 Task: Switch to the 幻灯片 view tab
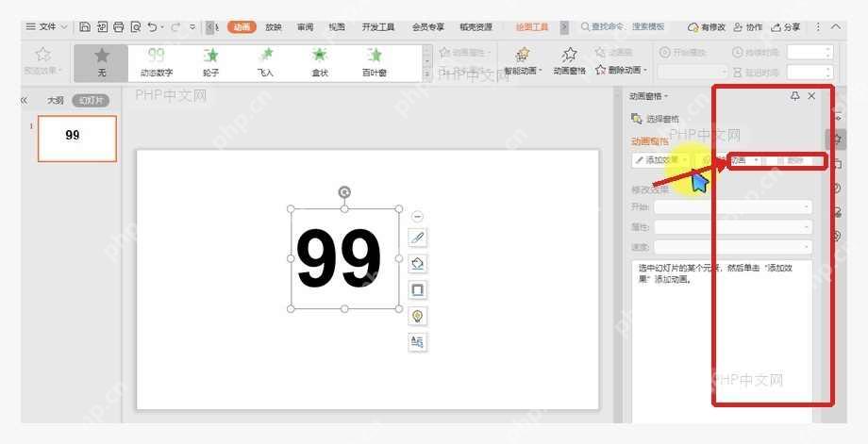[x=91, y=101]
